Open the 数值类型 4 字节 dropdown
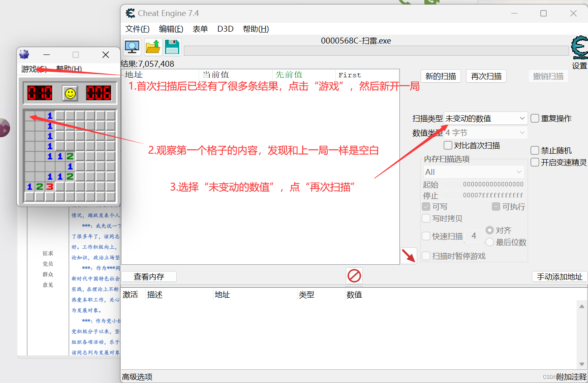 pyautogui.click(x=486, y=133)
